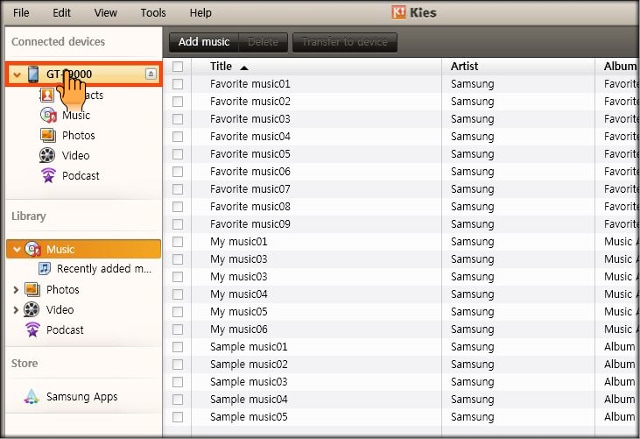This screenshot has width=640, height=439.
Task: Expand the Library Video section
Action: click(x=16, y=310)
